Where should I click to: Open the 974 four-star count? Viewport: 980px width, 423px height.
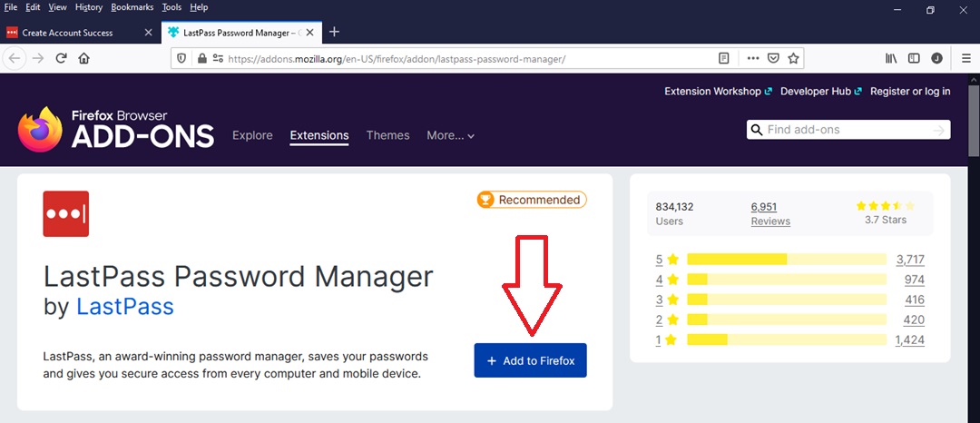click(915, 280)
